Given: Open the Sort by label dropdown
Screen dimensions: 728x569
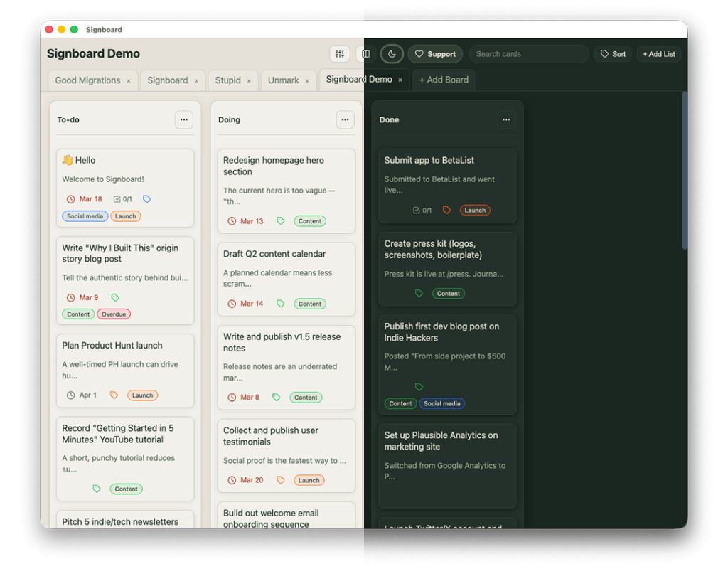Looking at the screenshot, I should point(613,54).
